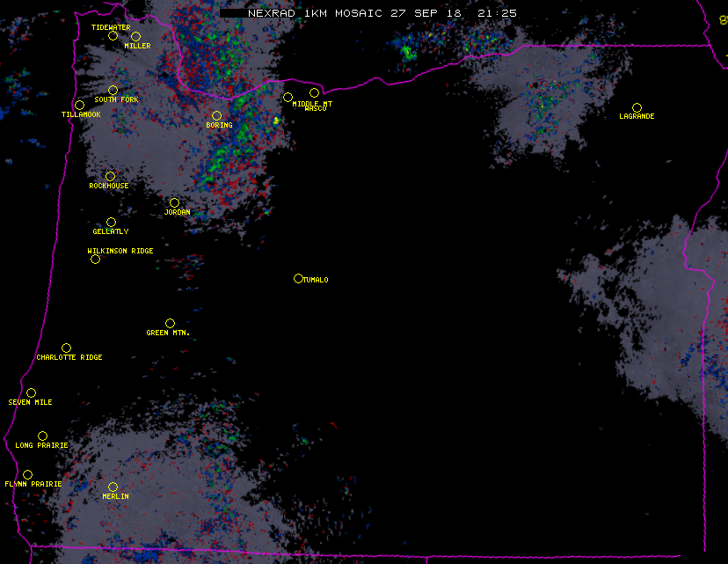Screen dimensions: 728x564
Task: Click the Merlin station marker
Action: coord(113,487)
